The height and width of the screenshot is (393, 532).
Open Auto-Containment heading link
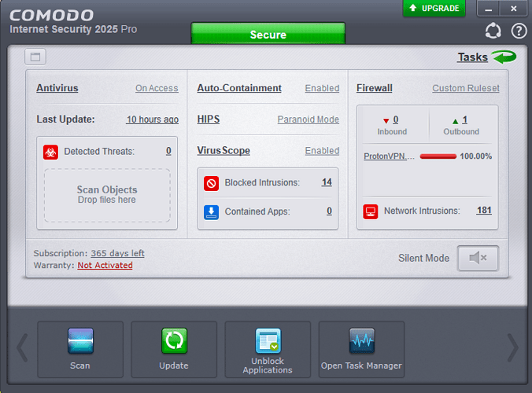[x=239, y=88]
